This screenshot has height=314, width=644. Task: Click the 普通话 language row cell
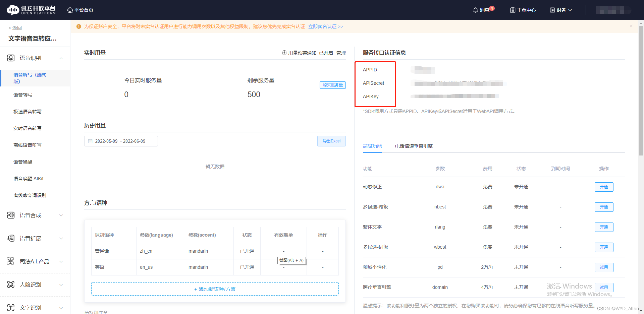tap(114, 251)
